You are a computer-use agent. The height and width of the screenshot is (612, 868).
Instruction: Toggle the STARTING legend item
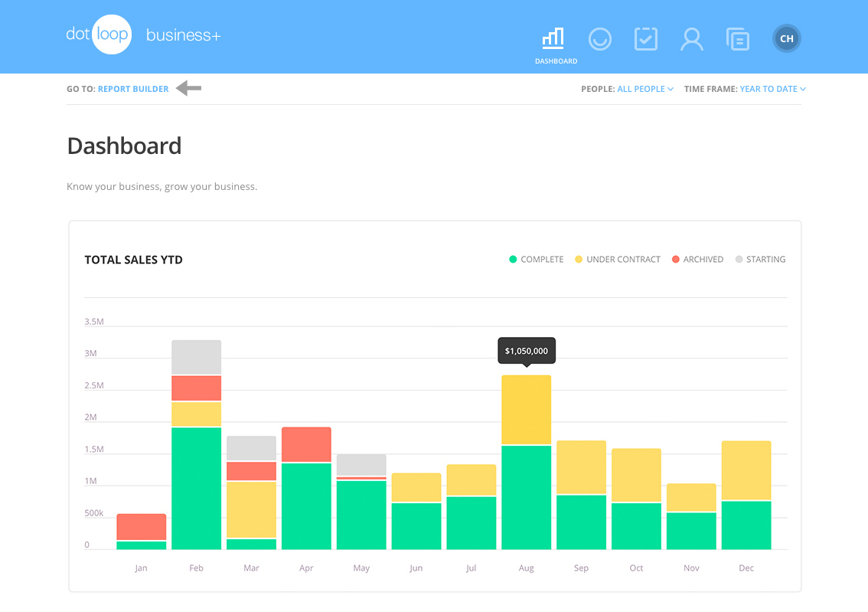(760, 259)
